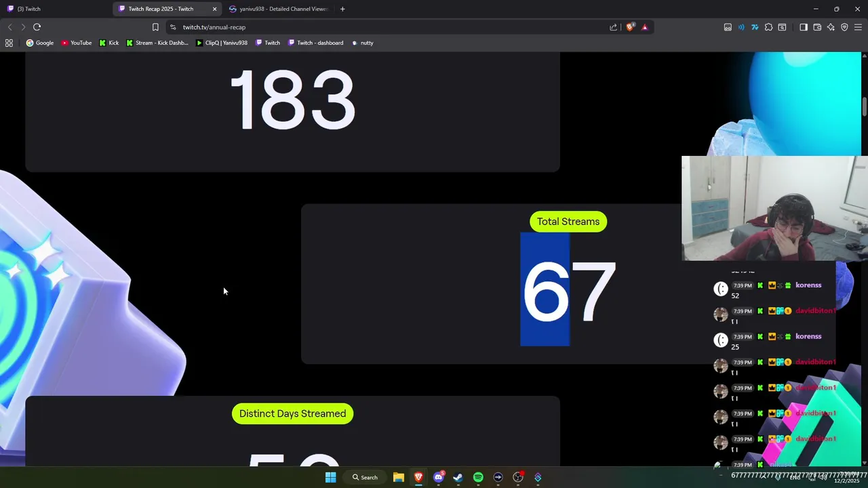Open the site info icon in the address bar
868x488 pixels.
(173, 27)
